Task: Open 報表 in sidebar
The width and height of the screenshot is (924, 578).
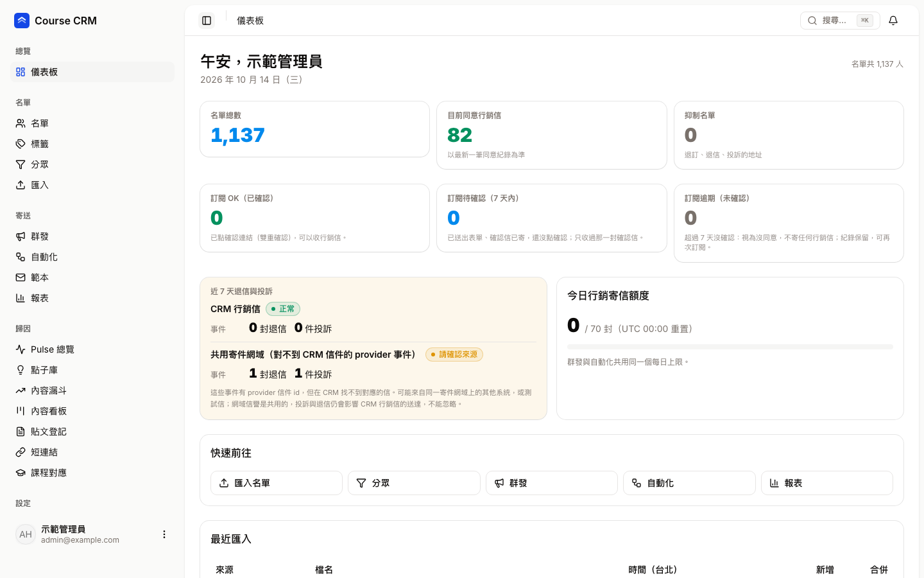Action: point(92,298)
